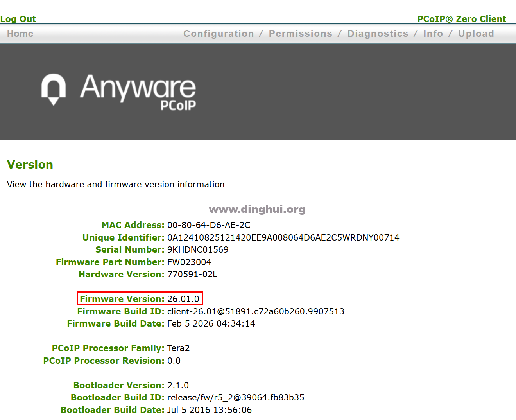Image resolution: width=516 pixels, height=420 pixels.
Task: Open the Configuration menu
Action: pyautogui.click(x=219, y=34)
